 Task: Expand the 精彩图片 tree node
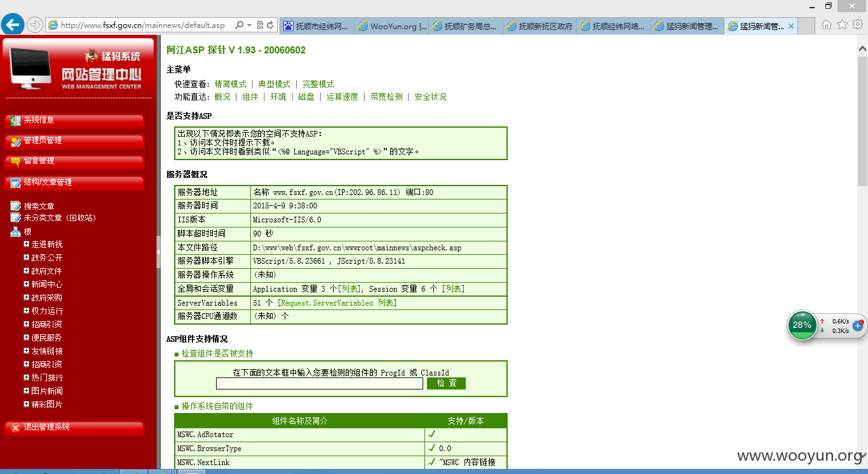pos(26,404)
